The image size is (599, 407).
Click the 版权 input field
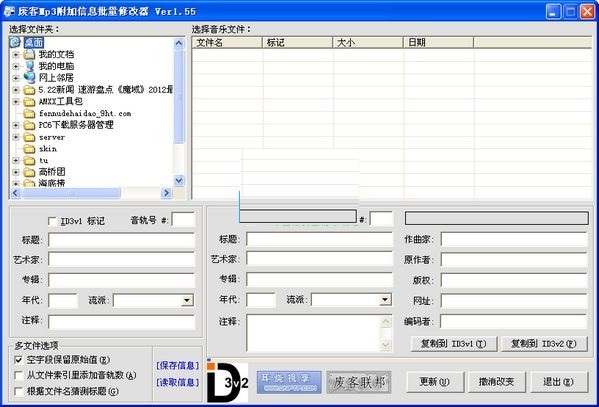pos(514,280)
